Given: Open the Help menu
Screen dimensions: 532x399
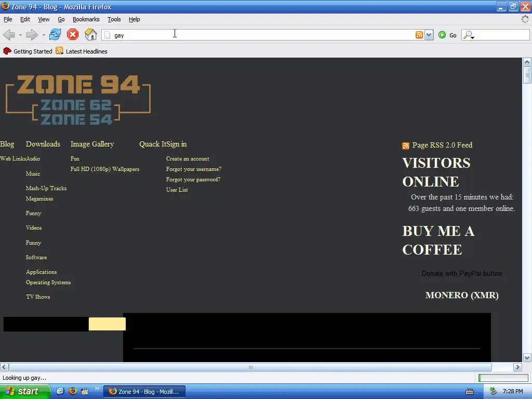Looking at the screenshot, I should (x=135, y=19).
